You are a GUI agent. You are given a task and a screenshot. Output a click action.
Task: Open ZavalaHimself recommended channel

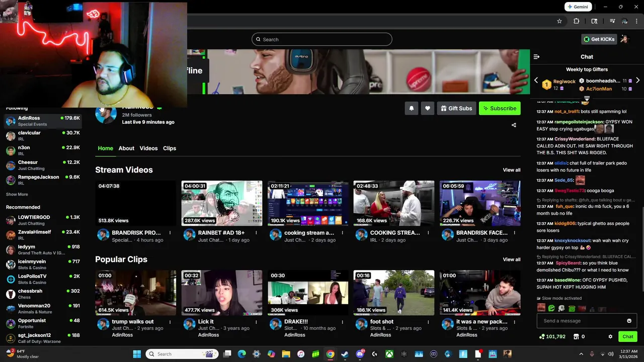click(43, 235)
